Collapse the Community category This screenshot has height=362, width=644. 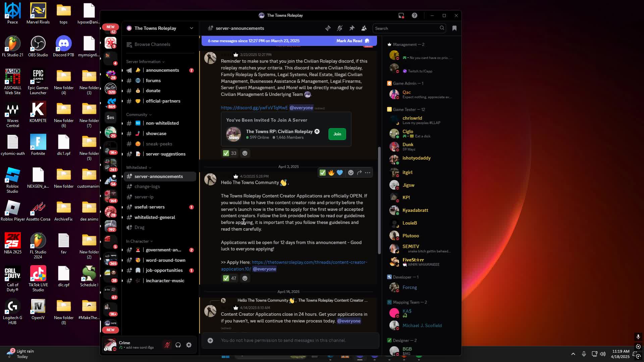click(139, 115)
